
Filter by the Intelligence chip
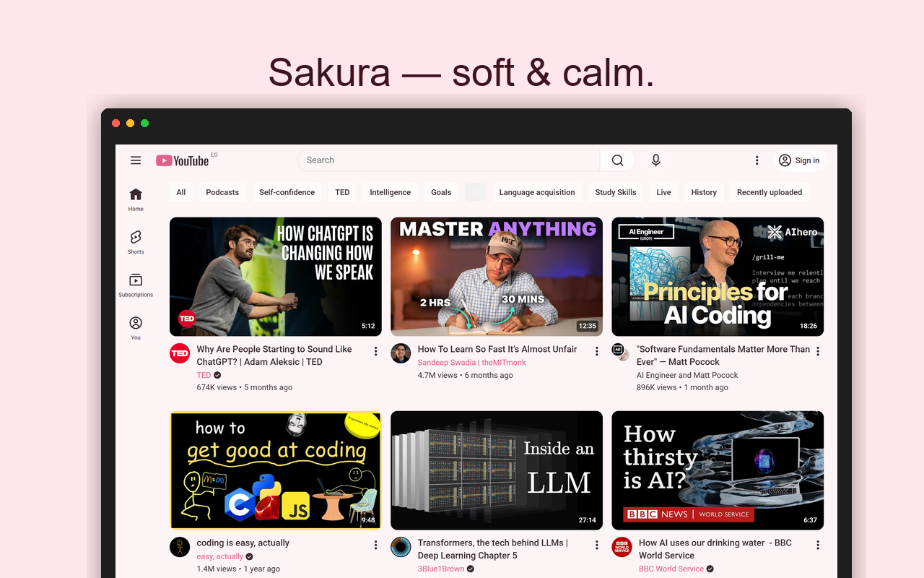point(391,192)
